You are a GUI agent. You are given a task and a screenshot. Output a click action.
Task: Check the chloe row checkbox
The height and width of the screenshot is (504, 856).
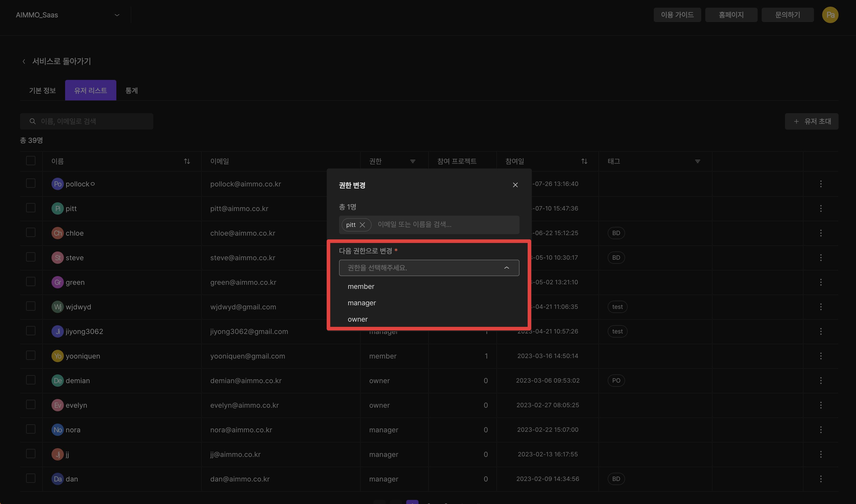(30, 232)
